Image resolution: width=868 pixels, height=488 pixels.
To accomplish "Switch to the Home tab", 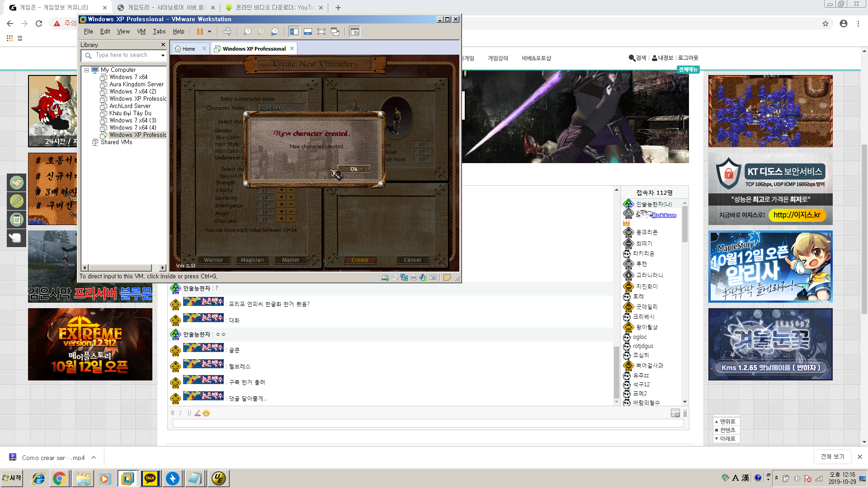I will click(x=189, y=49).
